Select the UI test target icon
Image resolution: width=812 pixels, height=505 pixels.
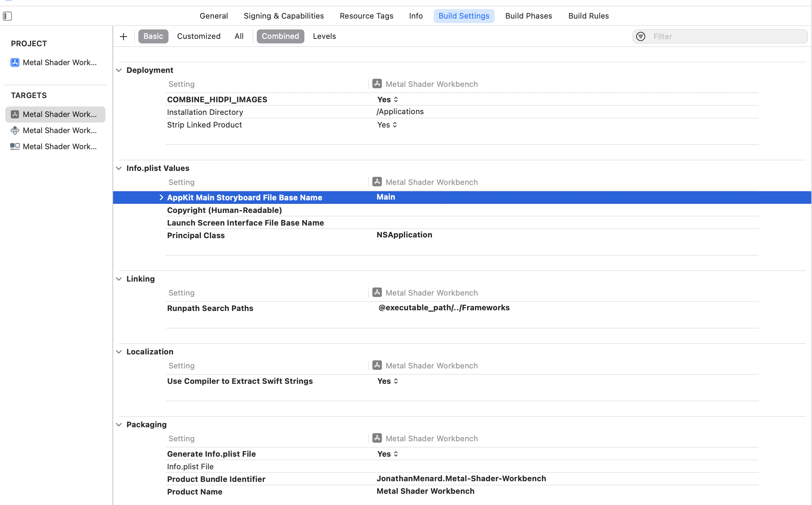pos(15,147)
